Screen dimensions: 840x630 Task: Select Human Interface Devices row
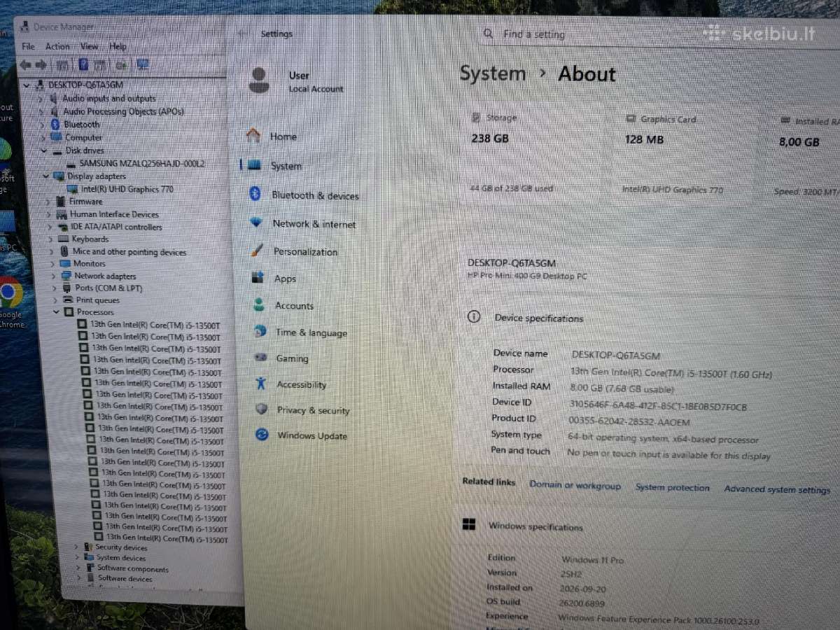114,214
